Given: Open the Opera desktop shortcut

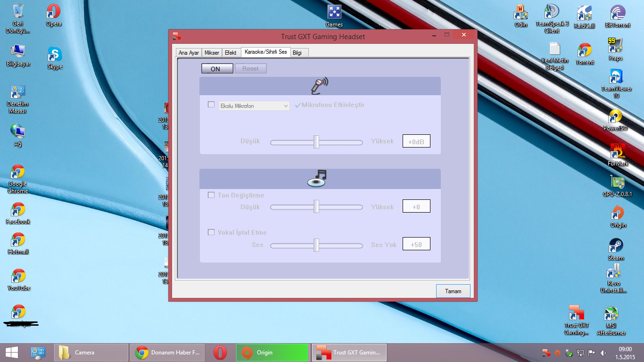Looking at the screenshot, I should 54,15.
